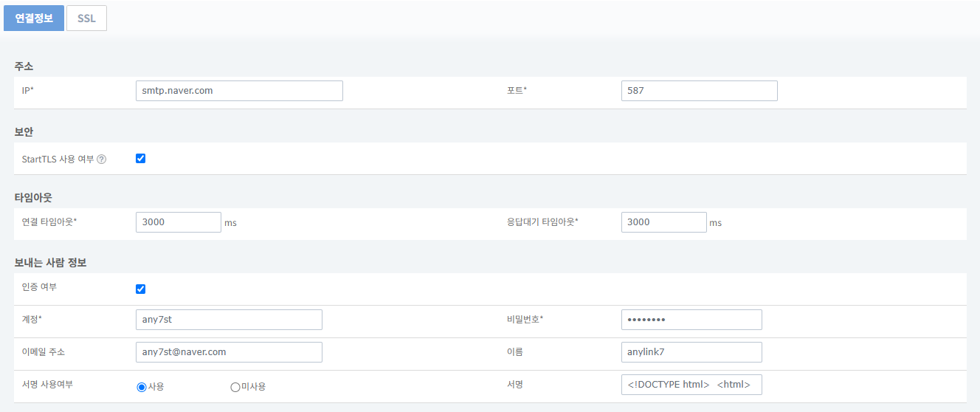Focus the 연결 타임아웃 input field
This screenshot has height=412, width=980.
pos(179,222)
